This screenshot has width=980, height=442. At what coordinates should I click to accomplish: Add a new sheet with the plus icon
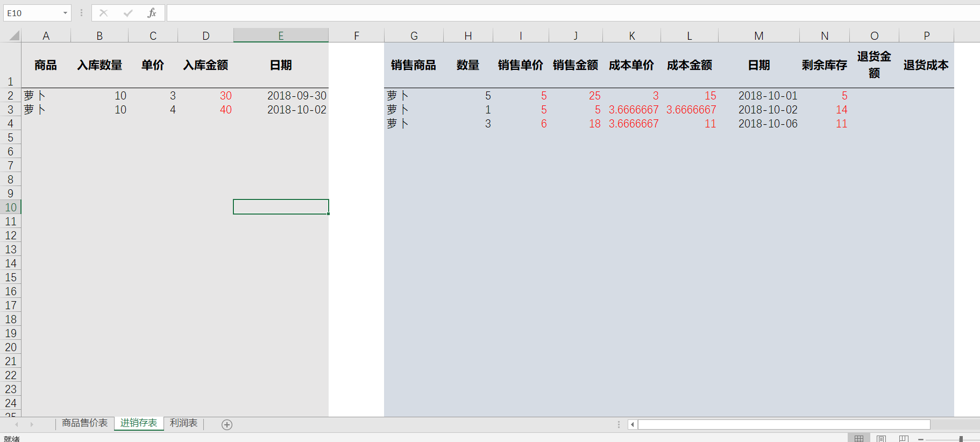click(x=227, y=425)
